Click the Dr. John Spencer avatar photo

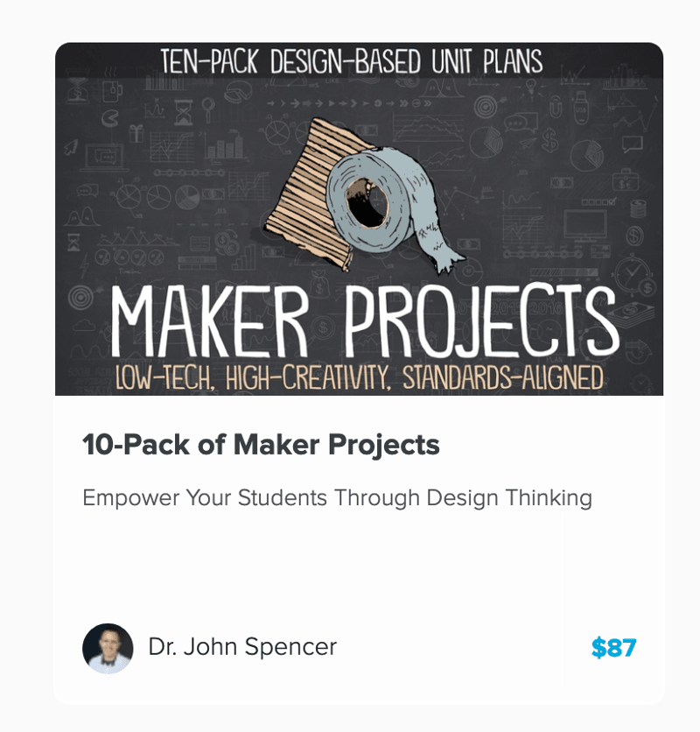[108, 648]
